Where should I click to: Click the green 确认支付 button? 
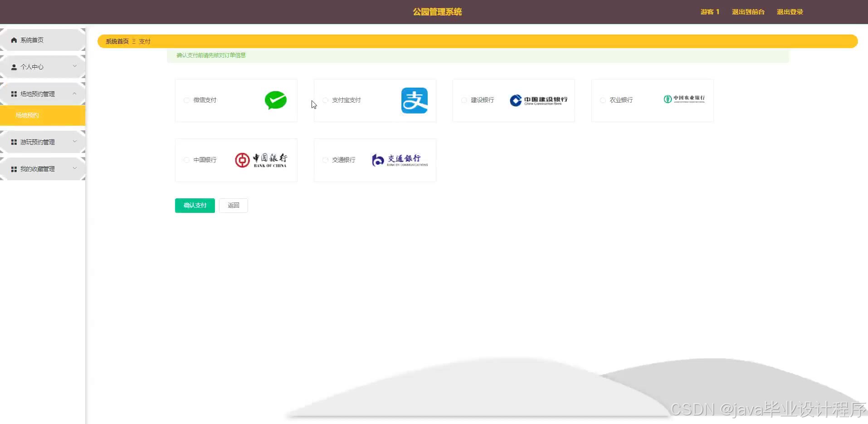pos(195,206)
